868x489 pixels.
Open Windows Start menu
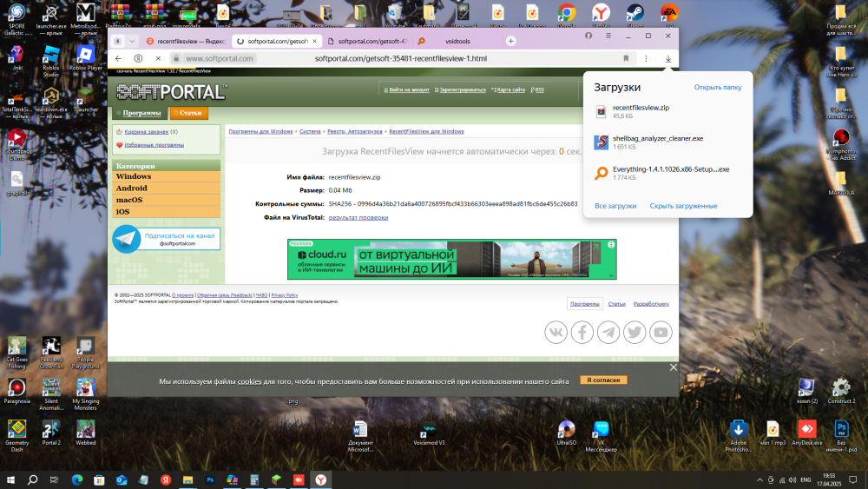pyautogui.click(x=10, y=479)
